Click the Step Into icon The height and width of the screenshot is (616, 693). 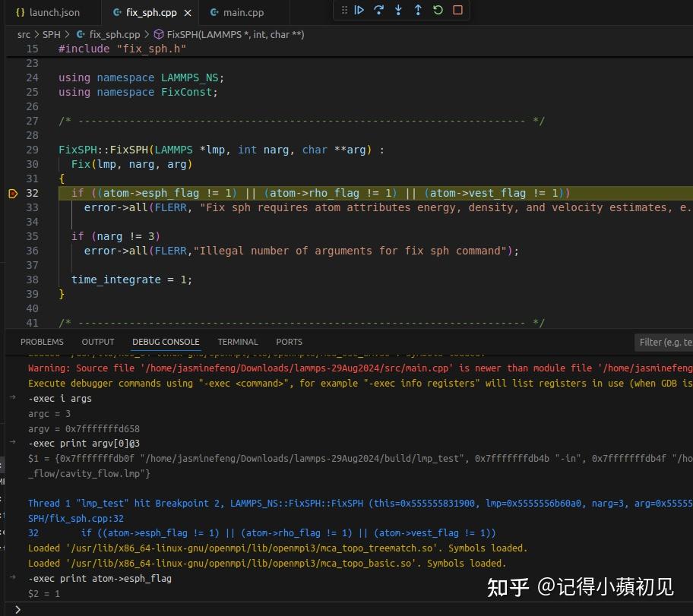(x=397, y=10)
